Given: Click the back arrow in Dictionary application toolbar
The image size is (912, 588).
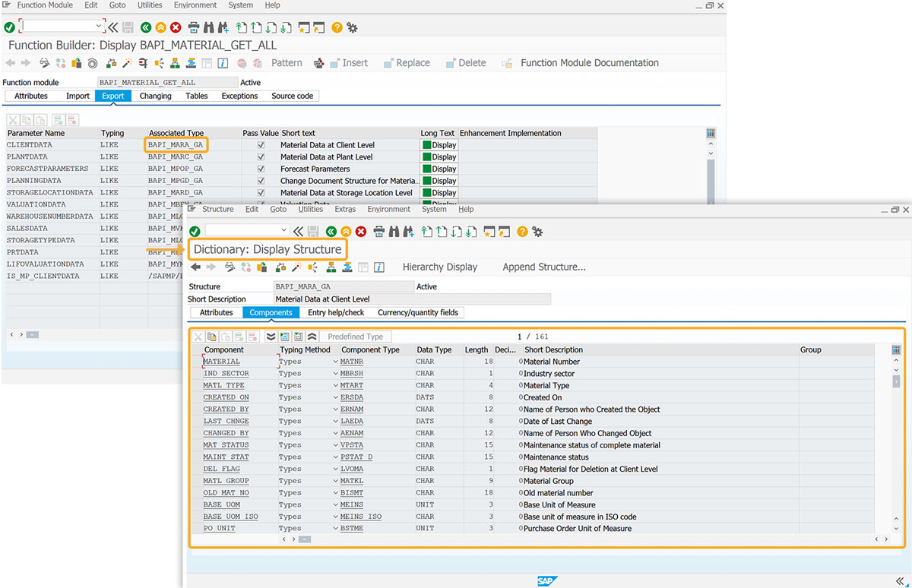Looking at the screenshot, I should coord(195,267).
